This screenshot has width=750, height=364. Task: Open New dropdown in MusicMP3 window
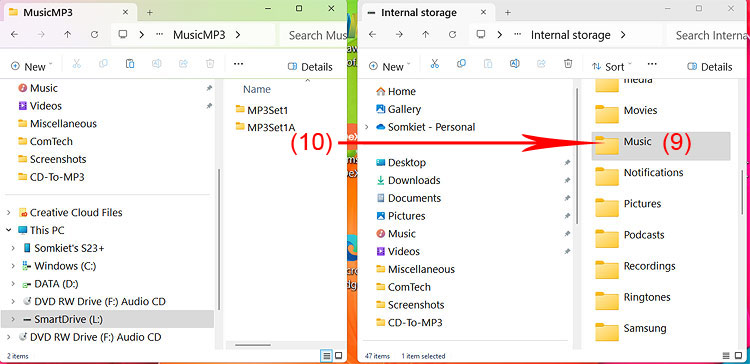click(x=32, y=66)
